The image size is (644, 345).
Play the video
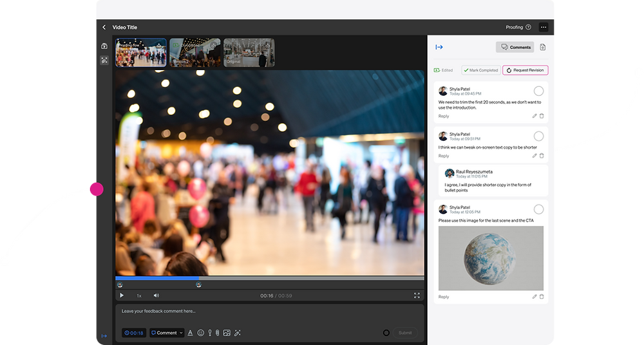(122, 295)
